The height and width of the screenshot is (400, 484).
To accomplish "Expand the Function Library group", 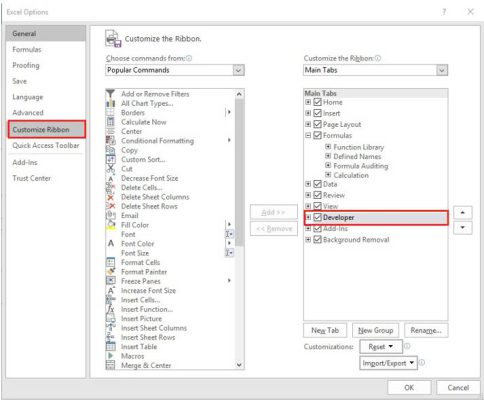I will click(328, 147).
